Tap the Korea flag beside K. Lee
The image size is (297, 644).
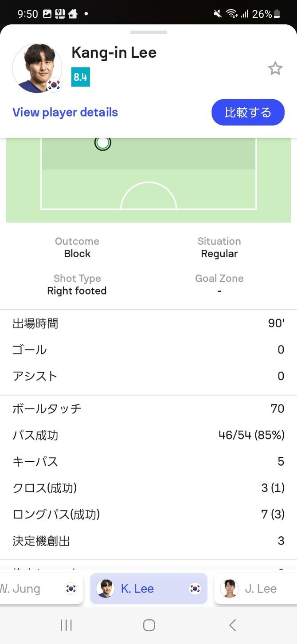195,589
